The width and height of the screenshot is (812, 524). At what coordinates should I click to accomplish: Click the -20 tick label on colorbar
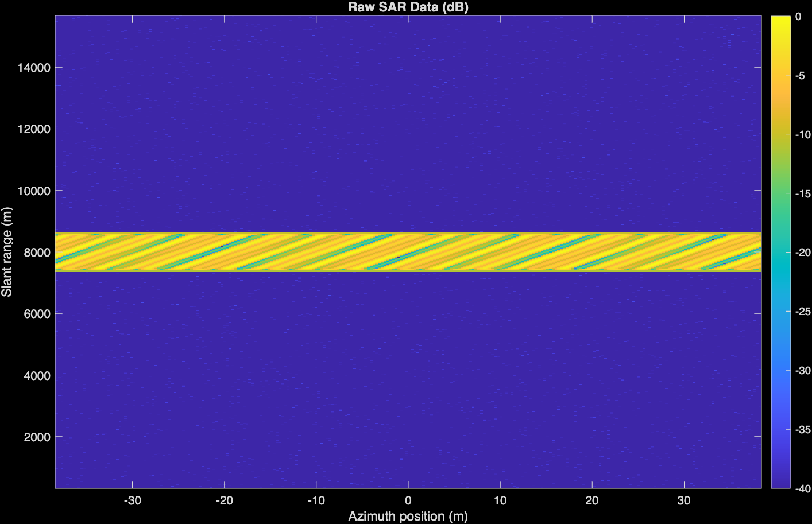click(802, 253)
